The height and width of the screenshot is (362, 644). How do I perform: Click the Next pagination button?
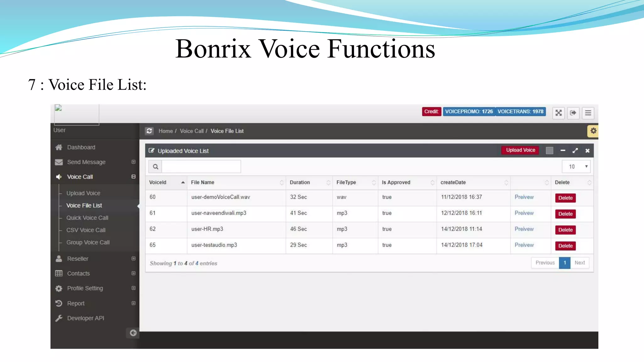coord(580,263)
